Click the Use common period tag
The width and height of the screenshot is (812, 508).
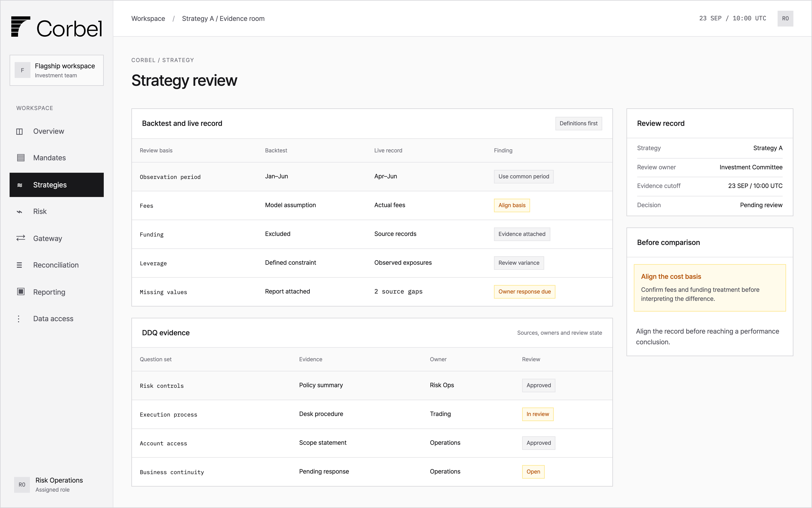(523, 176)
